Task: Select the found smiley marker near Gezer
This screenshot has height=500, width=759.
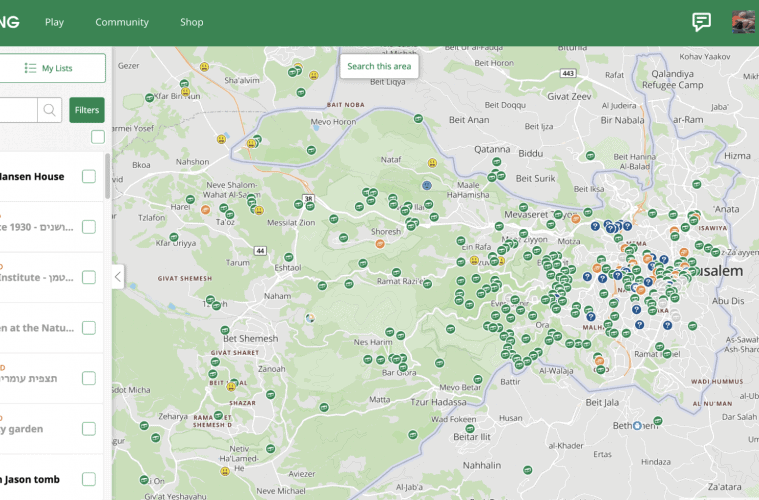Action: (x=204, y=67)
